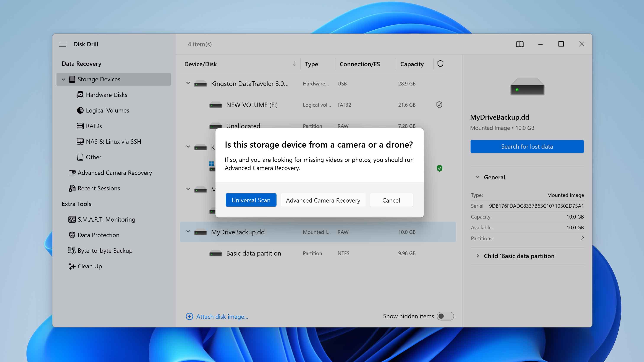Viewport: 644px width, 362px height.
Task: Open NAS & Linux via SSH
Action: pos(113,141)
